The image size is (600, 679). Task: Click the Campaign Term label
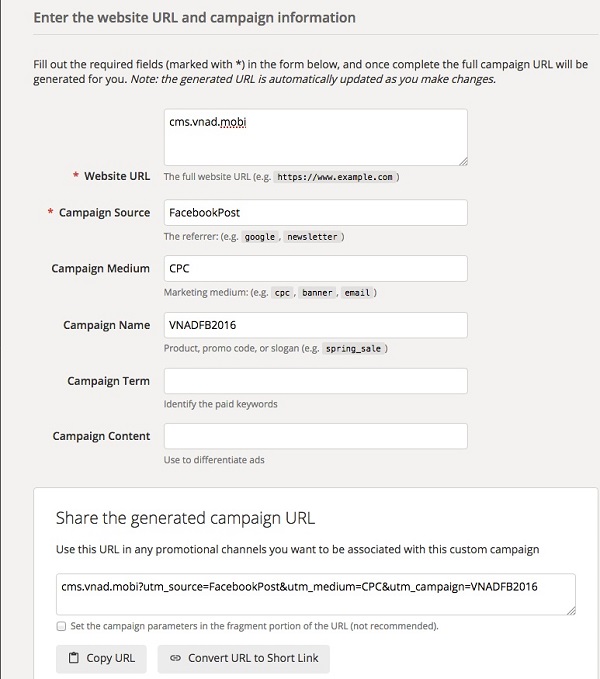click(108, 381)
